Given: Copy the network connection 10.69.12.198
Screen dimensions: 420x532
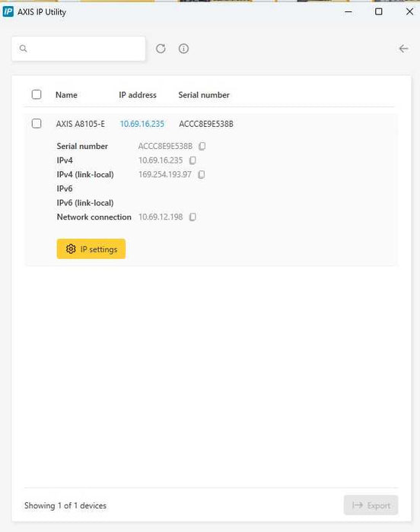Looking at the screenshot, I should pyautogui.click(x=192, y=217).
